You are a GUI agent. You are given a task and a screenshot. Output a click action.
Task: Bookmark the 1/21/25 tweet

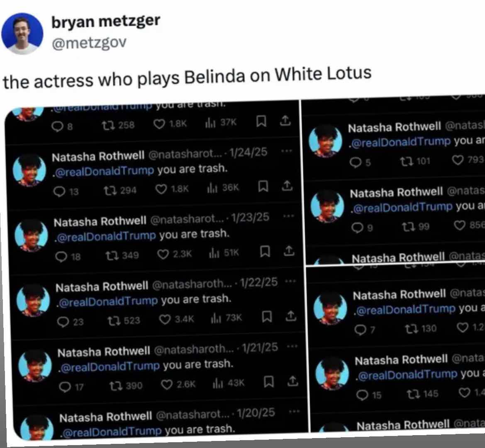268,382
